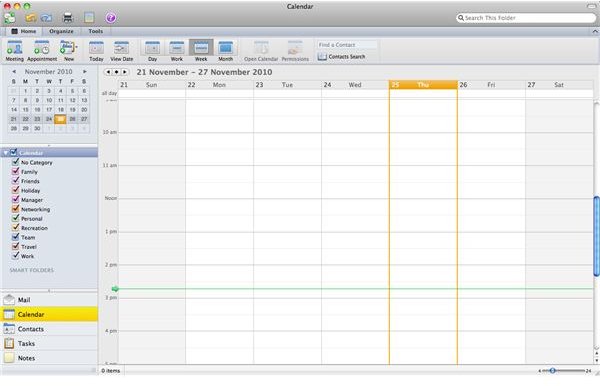Click the Find a Contact field
The height and width of the screenshot is (386, 600).
click(347, 45)
